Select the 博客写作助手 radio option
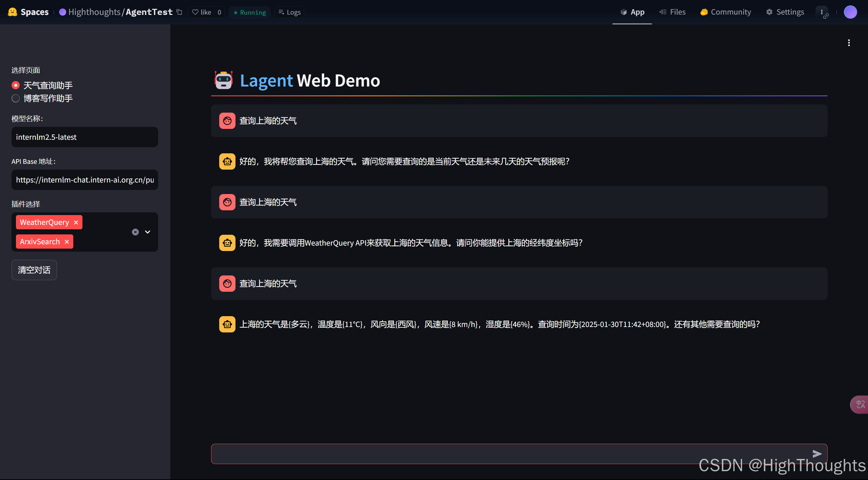The height and width of the screenshot is (480, 868). (x=16, y=98)
